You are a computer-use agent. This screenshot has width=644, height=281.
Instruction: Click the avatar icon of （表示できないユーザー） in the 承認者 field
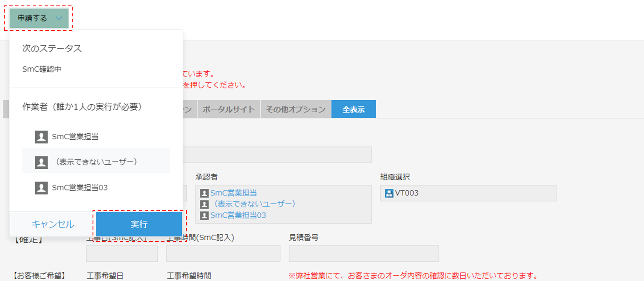pos(204,204)
